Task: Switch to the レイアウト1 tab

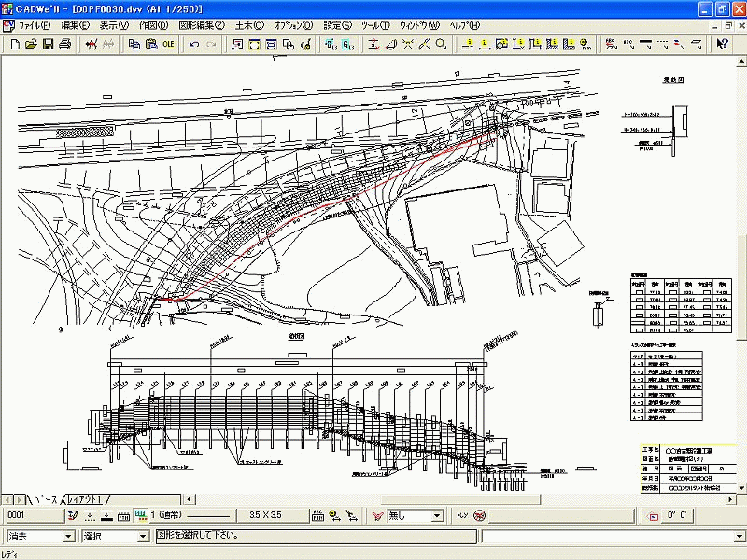Action: pos(87,499)
